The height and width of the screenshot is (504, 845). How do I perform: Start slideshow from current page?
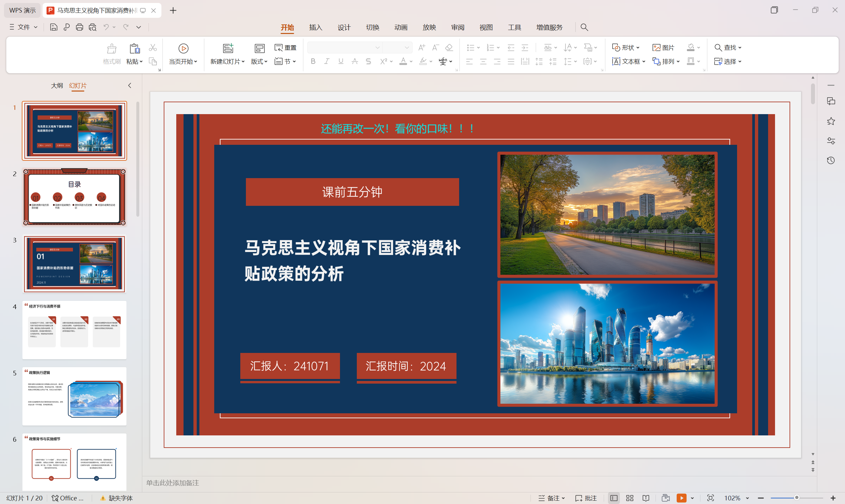[x=183, y=48]
